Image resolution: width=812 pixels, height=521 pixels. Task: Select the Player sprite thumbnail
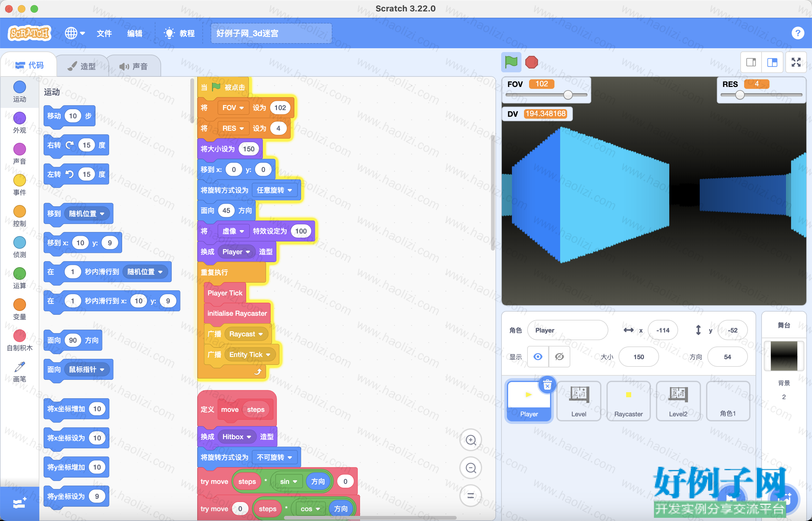pos(529,401)
